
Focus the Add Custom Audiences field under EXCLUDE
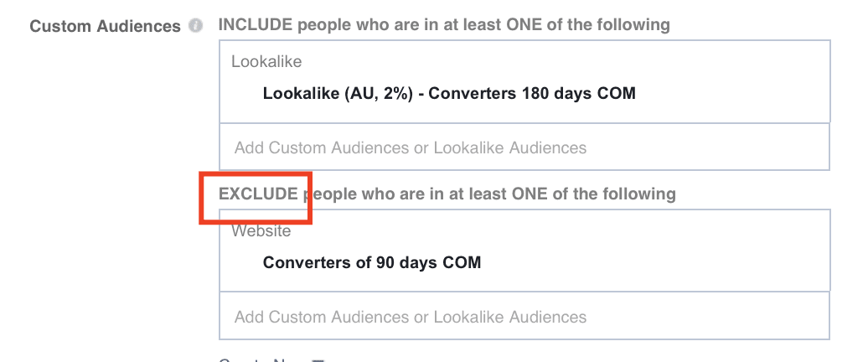[524, 317]
